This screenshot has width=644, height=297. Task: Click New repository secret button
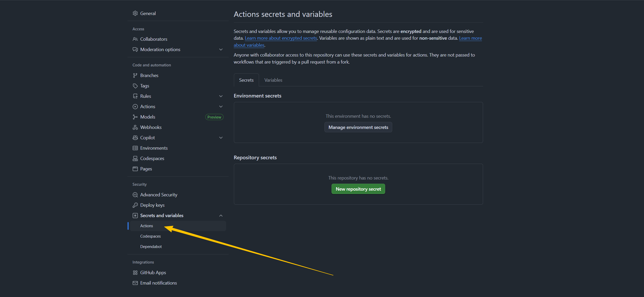click(x=358, y=189)
